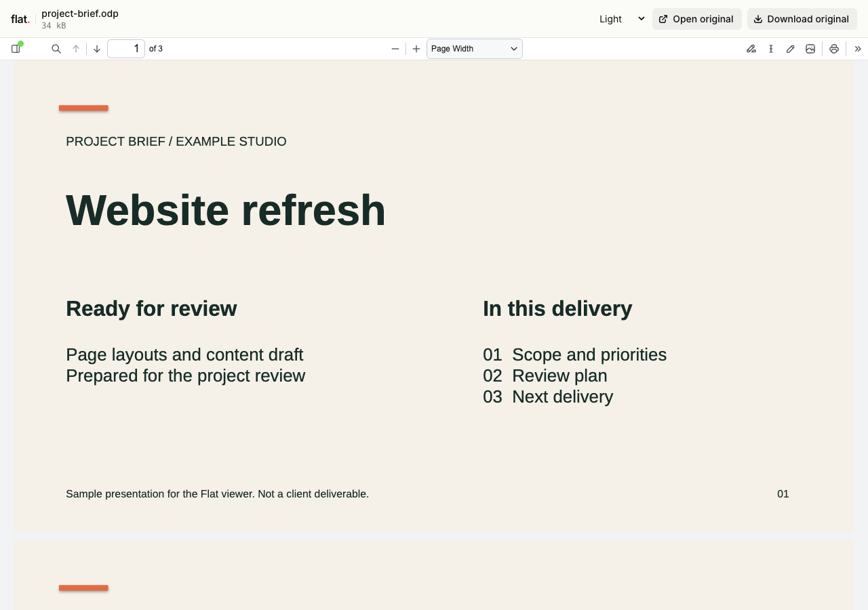Viewport: 868px width, 610px height.
Task: Zoom in with plus icon
Action: coord(416,49)
